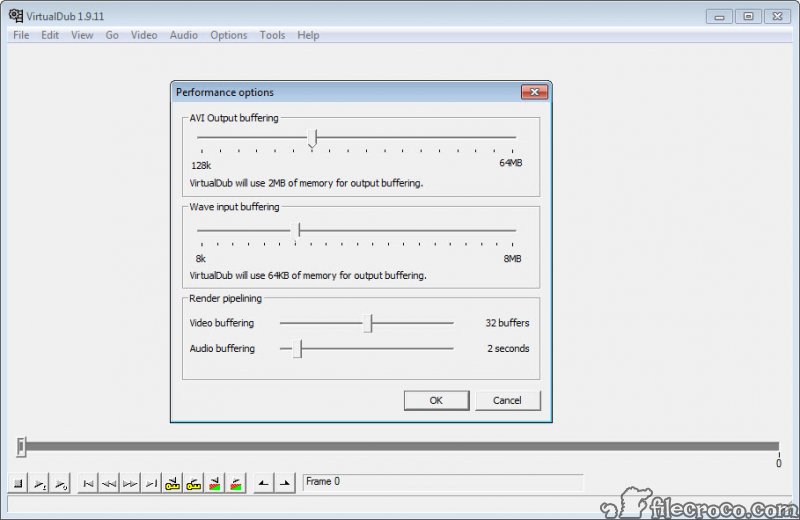This screenshot has height=520, width=800.
Task: Click the VirtualDub app icon in title bar
Action: [16, 16]
